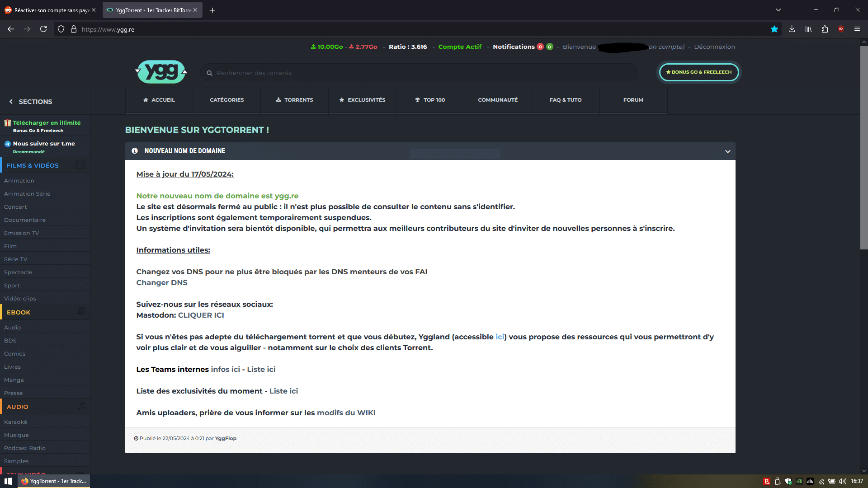Click the extensions puzzle icon
Image resolution: width=868 pixels, height=488 pixels.
(x=825, y=29)
